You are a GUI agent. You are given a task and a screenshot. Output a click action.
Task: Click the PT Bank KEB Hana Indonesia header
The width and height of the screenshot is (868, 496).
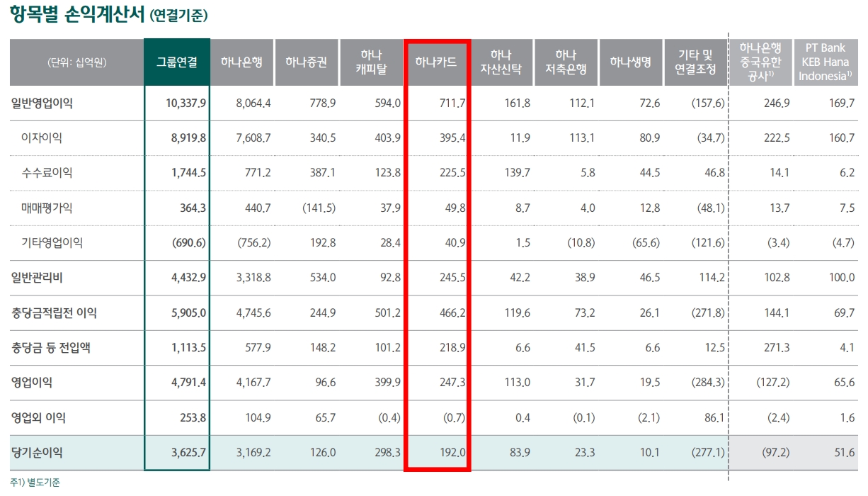[824, 62]
